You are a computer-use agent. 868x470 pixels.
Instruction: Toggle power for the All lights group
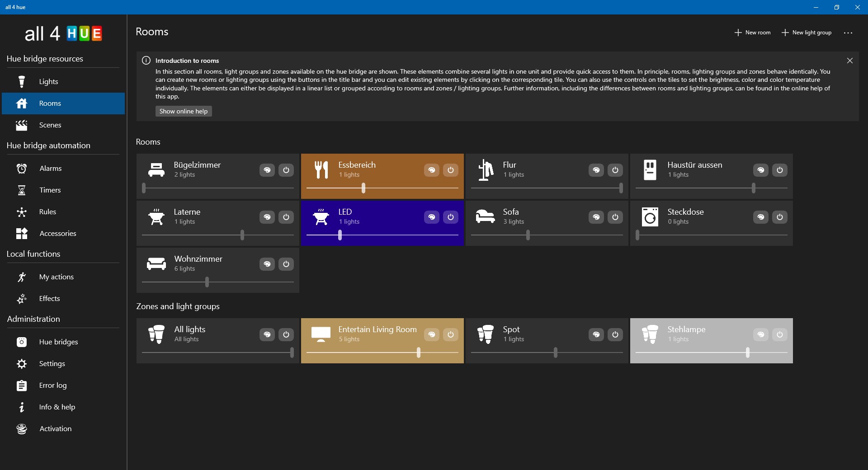pos(286,335)
